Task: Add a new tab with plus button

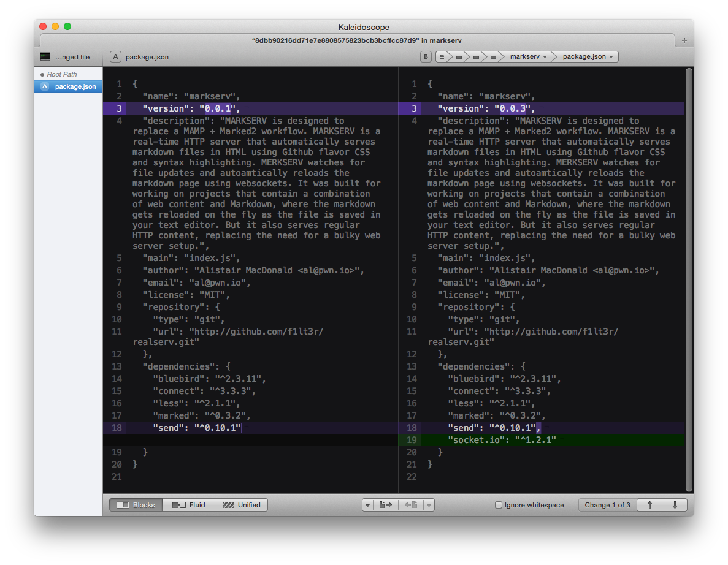Action: 684,40
